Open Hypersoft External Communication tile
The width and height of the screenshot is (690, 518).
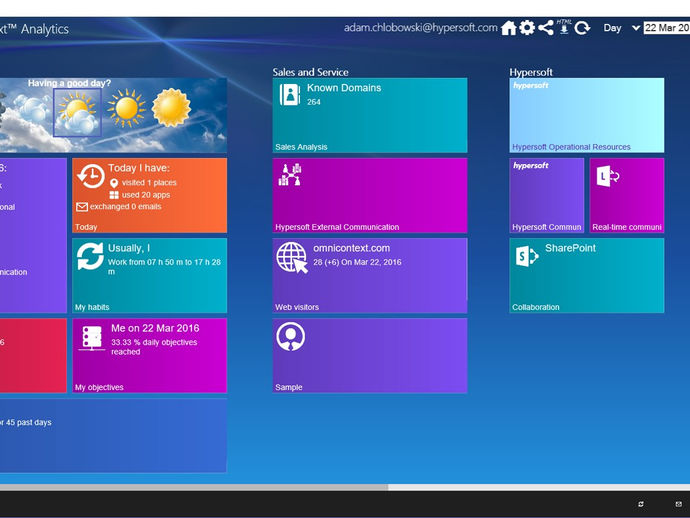click(370, 195)
